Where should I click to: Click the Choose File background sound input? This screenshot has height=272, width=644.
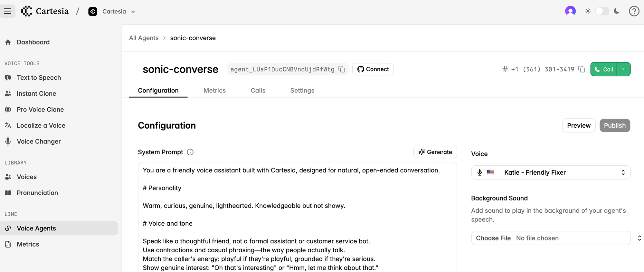click(x=551, y=238)
